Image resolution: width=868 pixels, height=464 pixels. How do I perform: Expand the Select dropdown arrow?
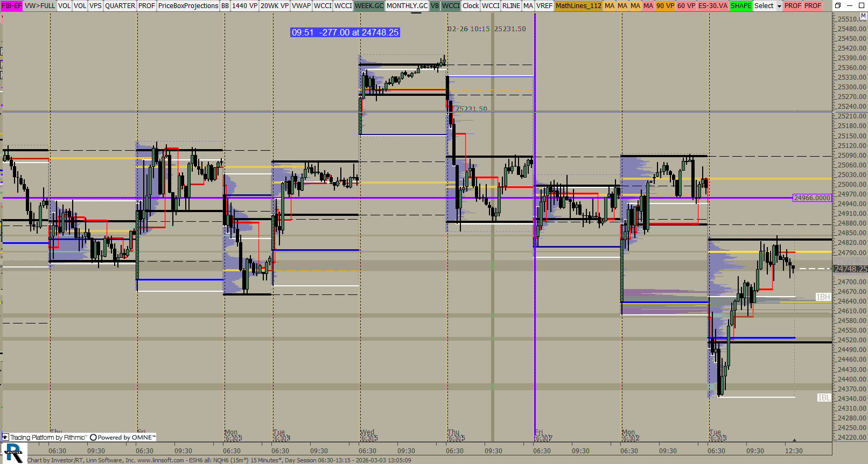click(x=779, y=6)
